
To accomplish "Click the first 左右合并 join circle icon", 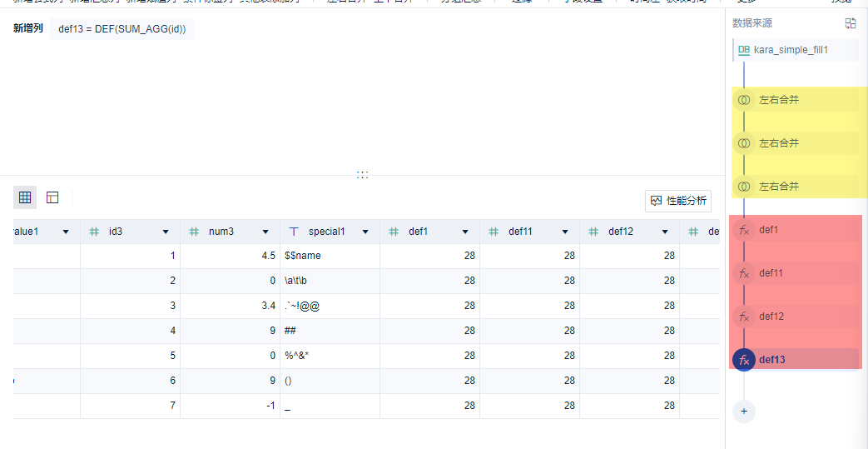I will coord(744,100).
